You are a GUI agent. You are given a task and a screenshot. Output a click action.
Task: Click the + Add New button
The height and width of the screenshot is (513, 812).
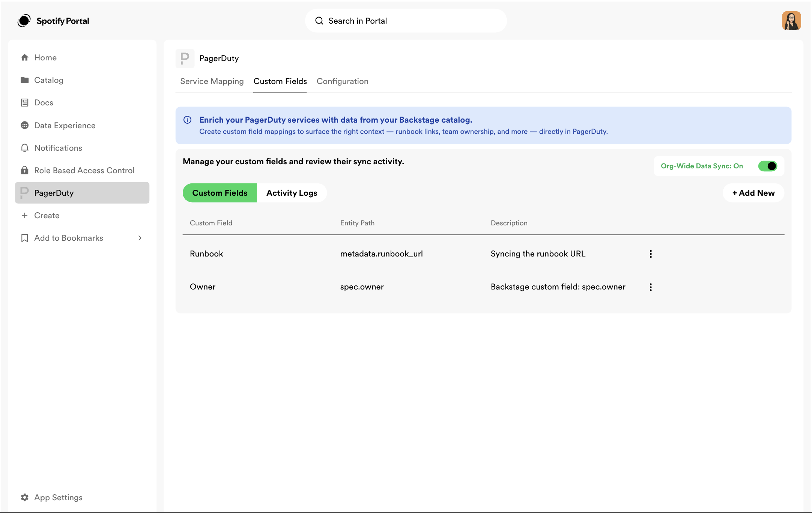pyautogui.click(x=753, y=193)
